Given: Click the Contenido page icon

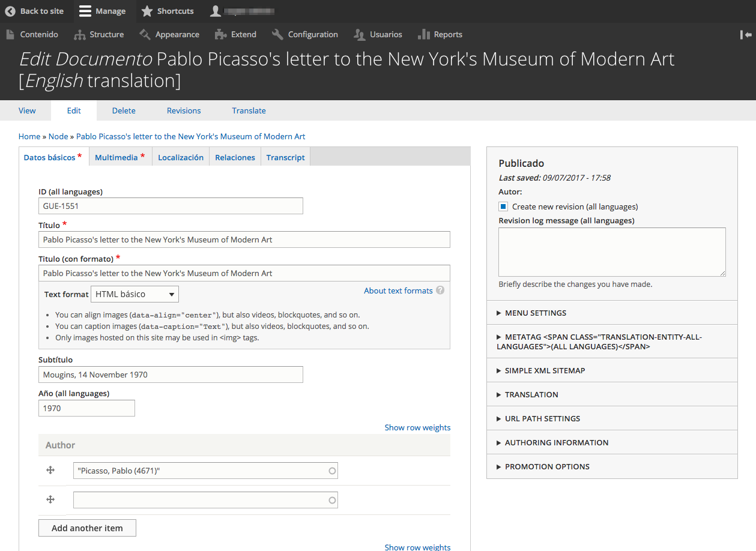Looking at the screenshot, I should tap(10, 34).
